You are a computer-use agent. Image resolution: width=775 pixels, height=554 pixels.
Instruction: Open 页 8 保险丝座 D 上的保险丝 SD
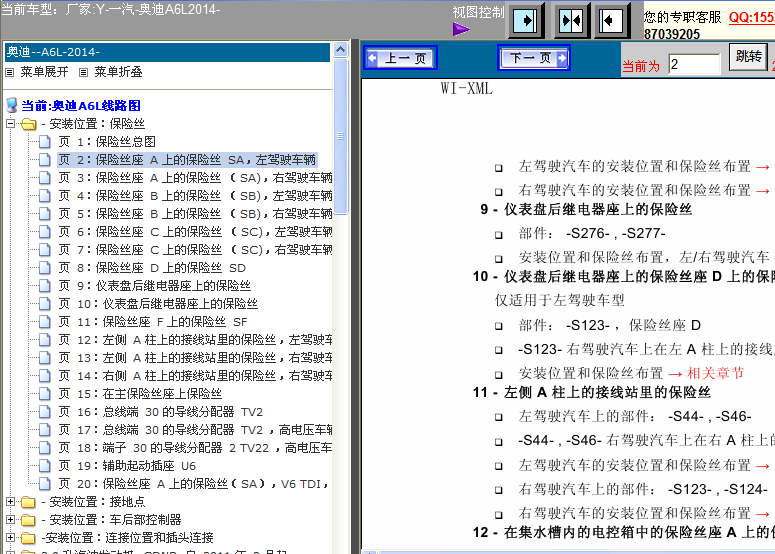[152, 268]
